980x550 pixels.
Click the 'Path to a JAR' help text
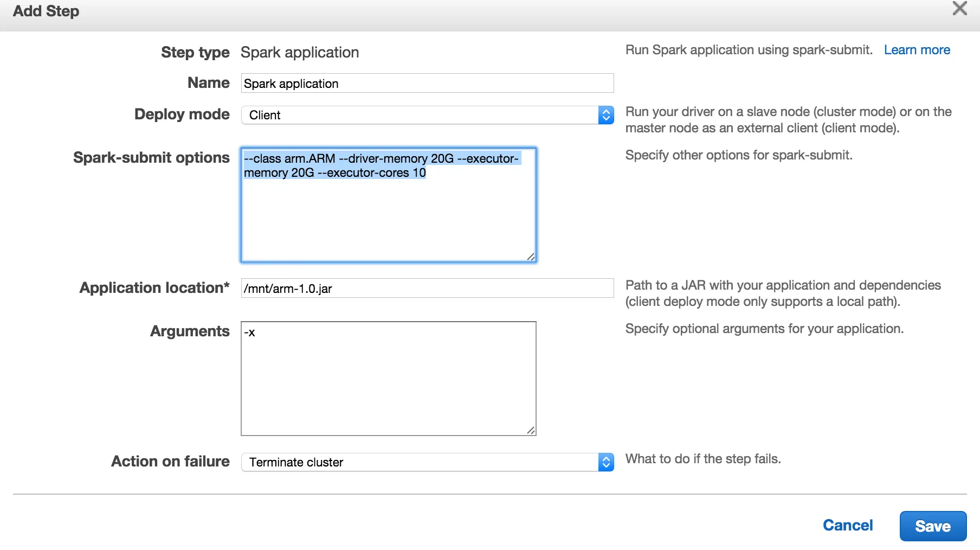click(783, 293)
